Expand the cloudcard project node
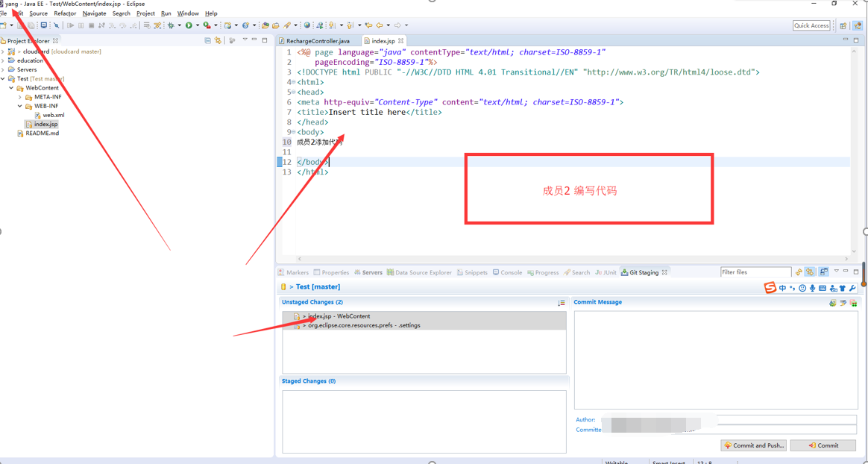This screenshot has height=464, width=868. (3, 51)
